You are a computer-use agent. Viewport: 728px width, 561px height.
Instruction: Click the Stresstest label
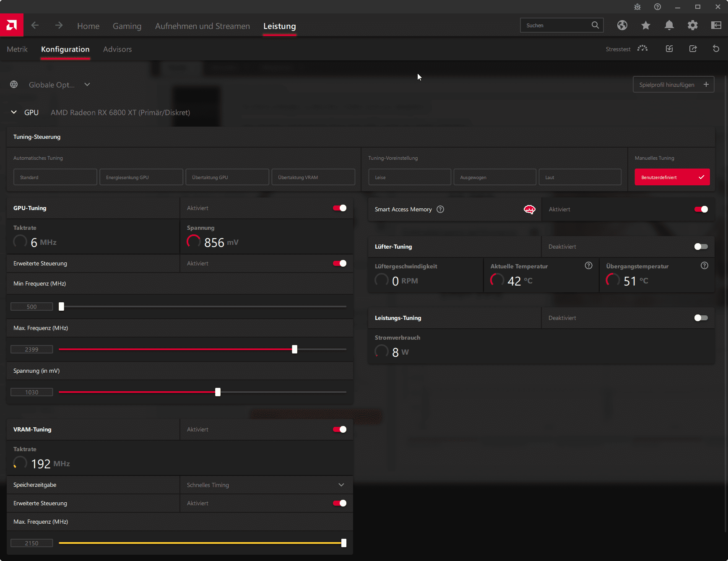tap(618, 49)
